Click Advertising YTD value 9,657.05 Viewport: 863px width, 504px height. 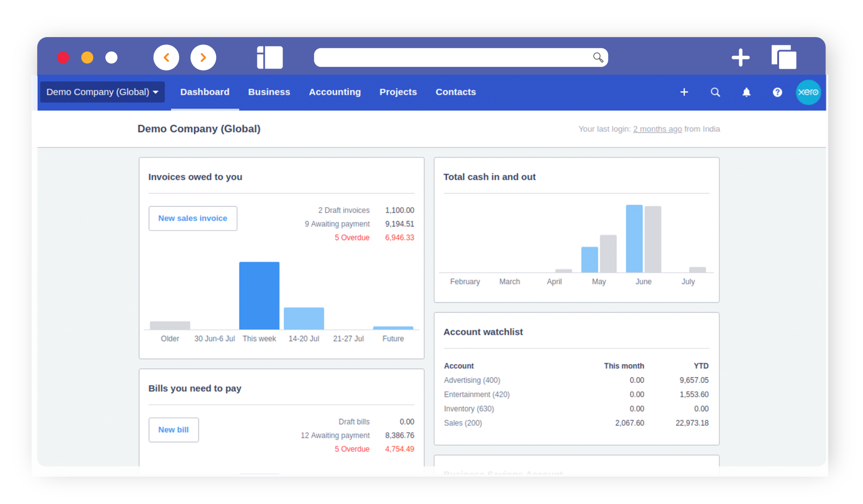694,380
